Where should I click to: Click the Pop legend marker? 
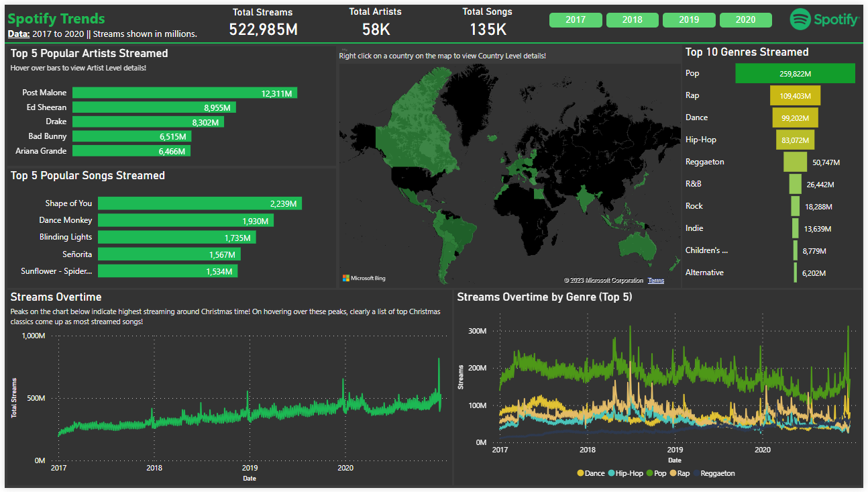coord(649,473)
